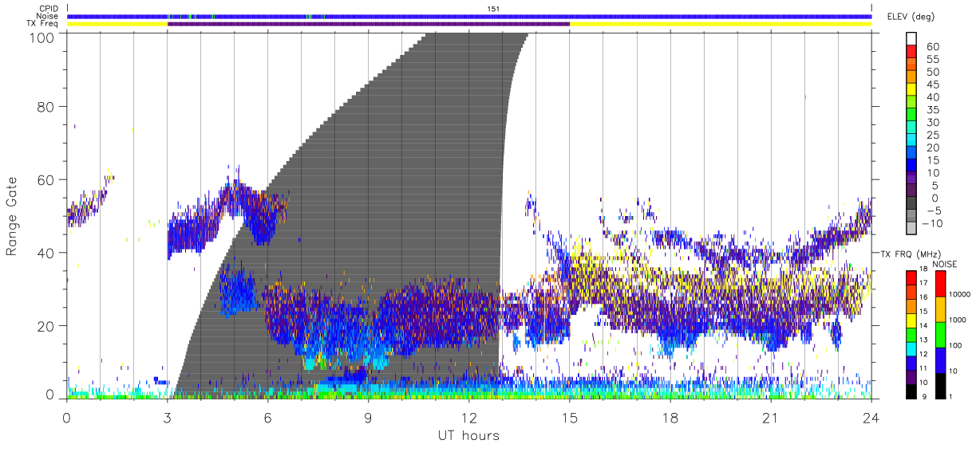Click the '12' tick label on UT hours axis
Viewport: 980px width, 452px height.
tap(468, 418)
